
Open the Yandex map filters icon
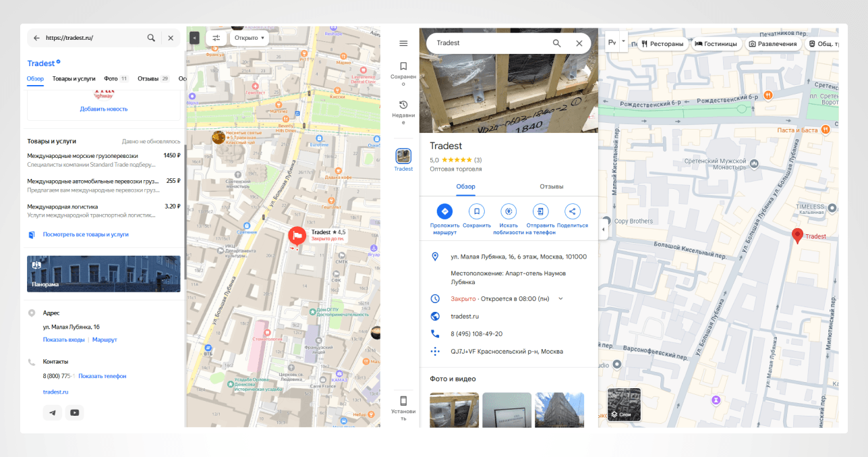216,38
